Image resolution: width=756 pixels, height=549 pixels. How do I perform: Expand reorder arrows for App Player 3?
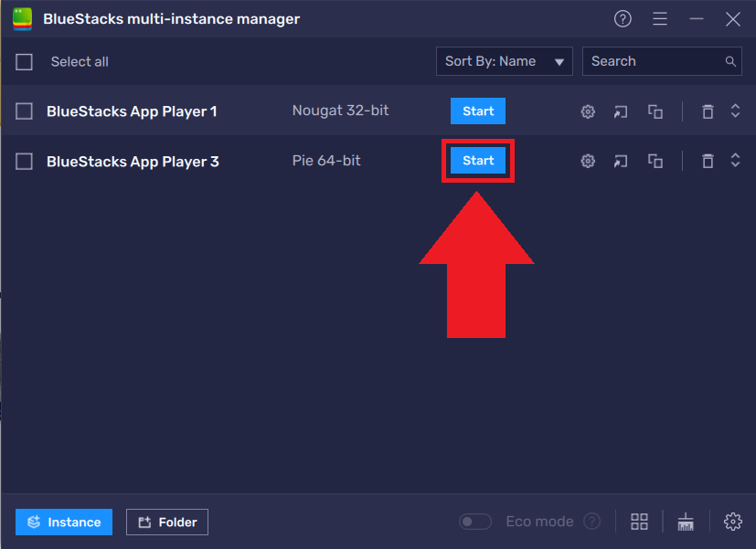[x=735, y=160]
